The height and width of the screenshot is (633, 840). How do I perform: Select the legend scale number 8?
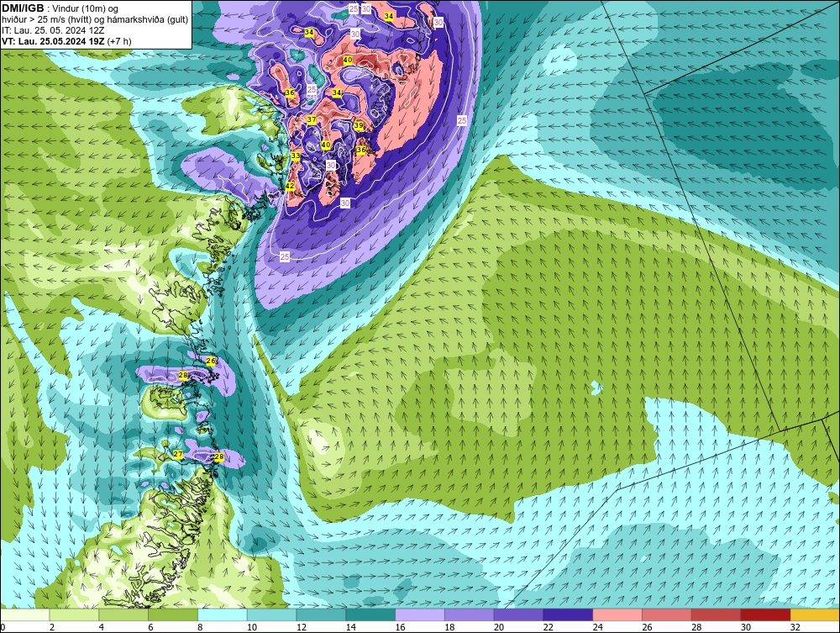[x=200, y=627]
